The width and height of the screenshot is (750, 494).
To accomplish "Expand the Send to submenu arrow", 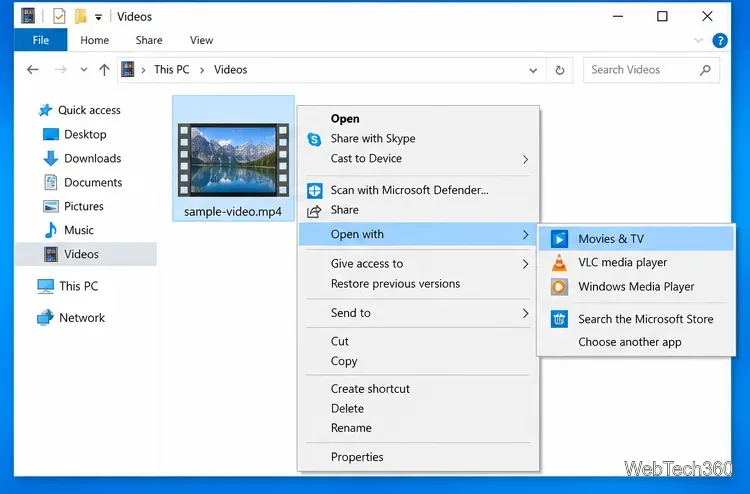I will click(525, 313).
